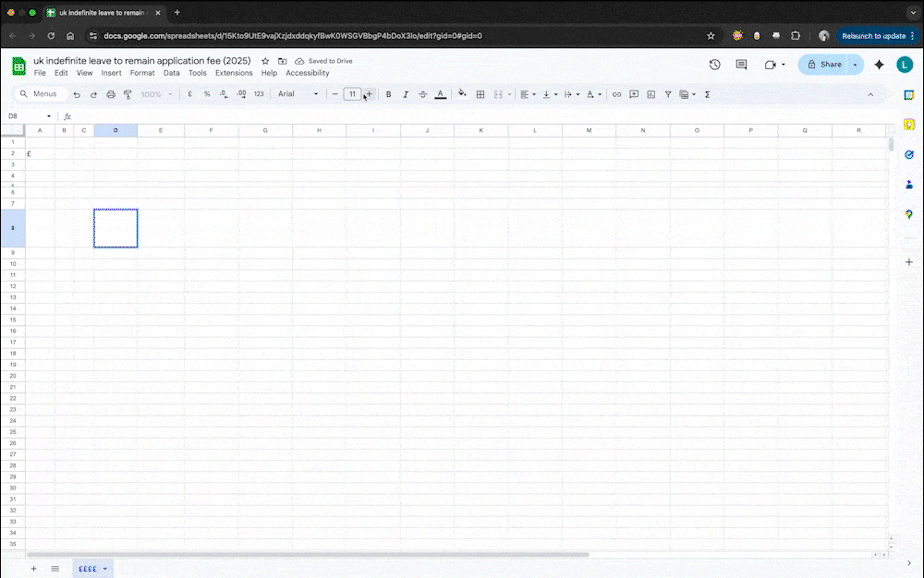Click the Saved to Drive status
924x578 pixels.
click(323, 61)
